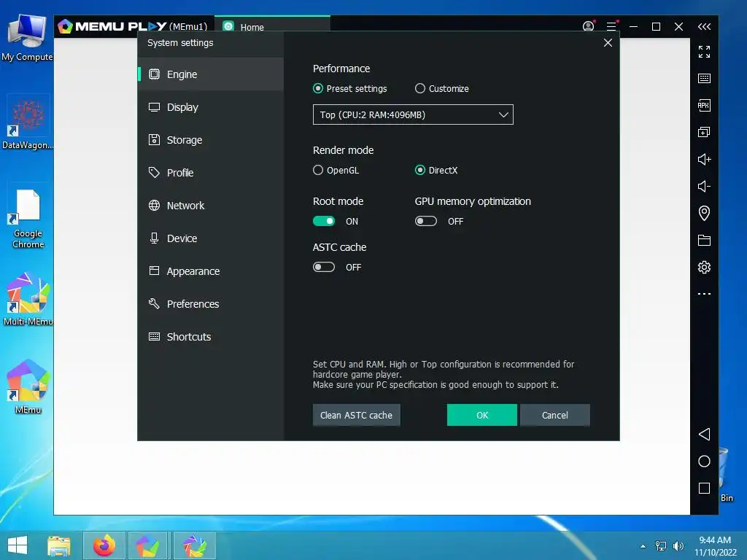The height and width of the screenshot is (560, 747).
Task: Open the MEmu taskbar icon
Action: (147, 545)
